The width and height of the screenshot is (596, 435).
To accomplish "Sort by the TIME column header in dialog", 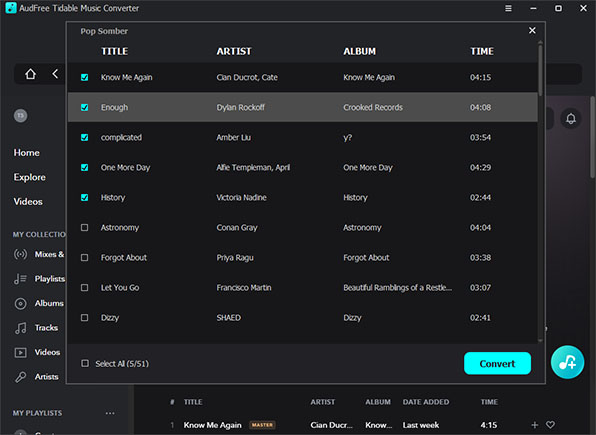I will coord(482,51).
